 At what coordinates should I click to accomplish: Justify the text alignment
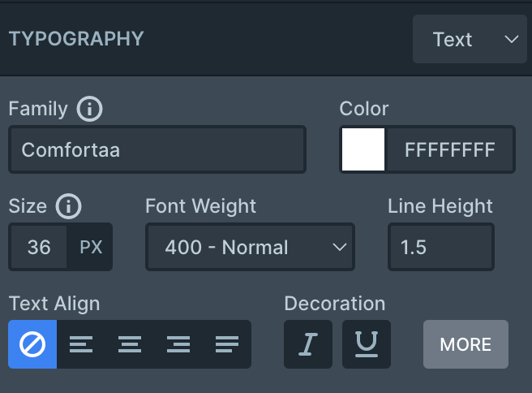click(227, 344)
